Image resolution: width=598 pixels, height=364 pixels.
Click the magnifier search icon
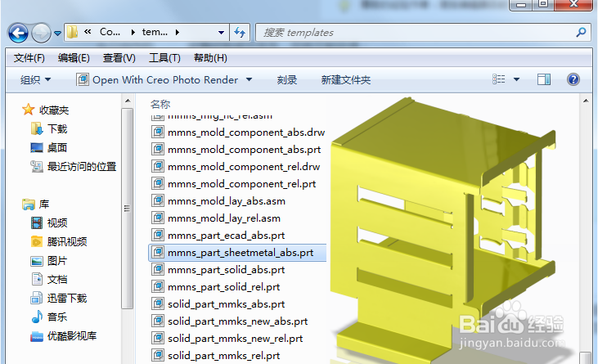(581, 33)
